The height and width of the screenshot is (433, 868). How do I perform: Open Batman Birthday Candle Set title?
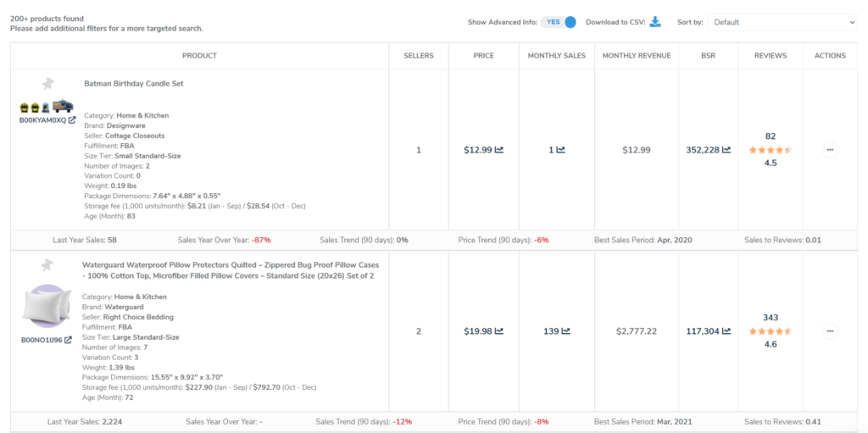coord(134,84)
